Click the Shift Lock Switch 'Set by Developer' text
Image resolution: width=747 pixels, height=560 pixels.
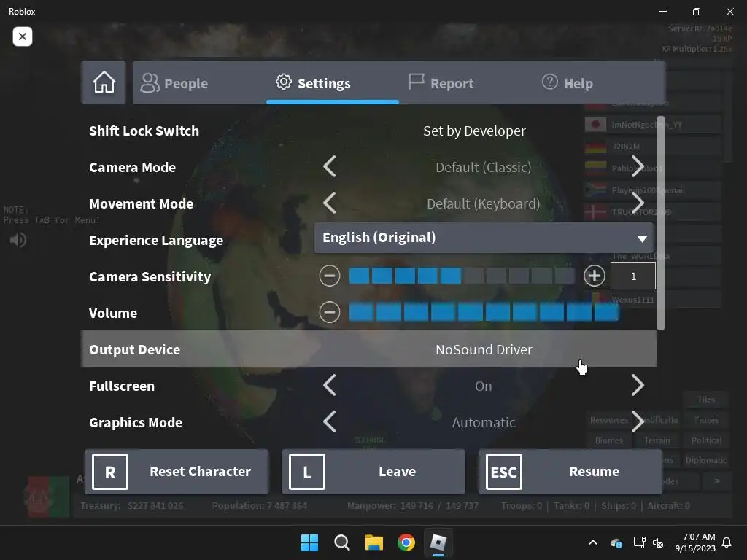[474, 131]
